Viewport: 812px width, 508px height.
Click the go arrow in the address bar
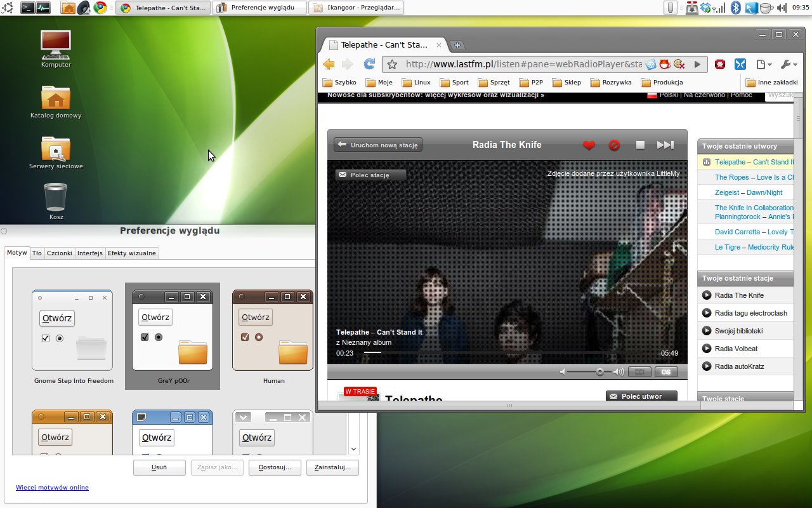click(697, 64)
